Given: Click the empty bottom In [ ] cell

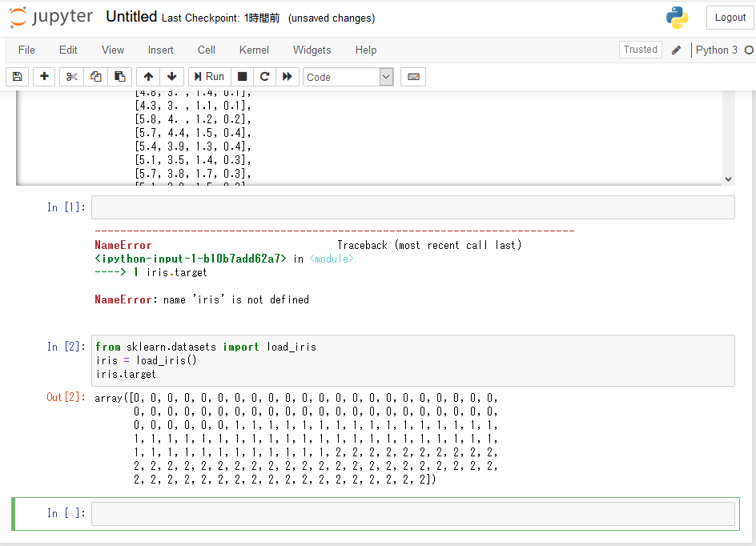Looking at the screenshot, I should click(413, 514).
